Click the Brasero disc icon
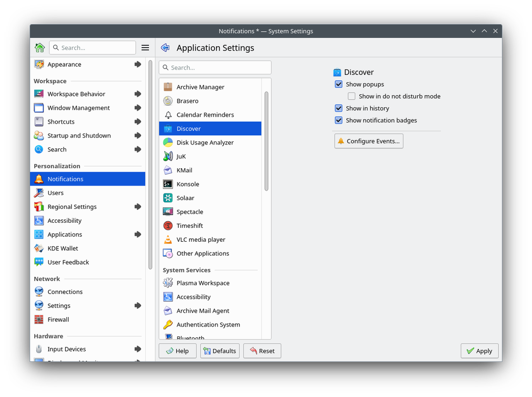The width and height of the screenshot is (532, 397). point(168,101)
